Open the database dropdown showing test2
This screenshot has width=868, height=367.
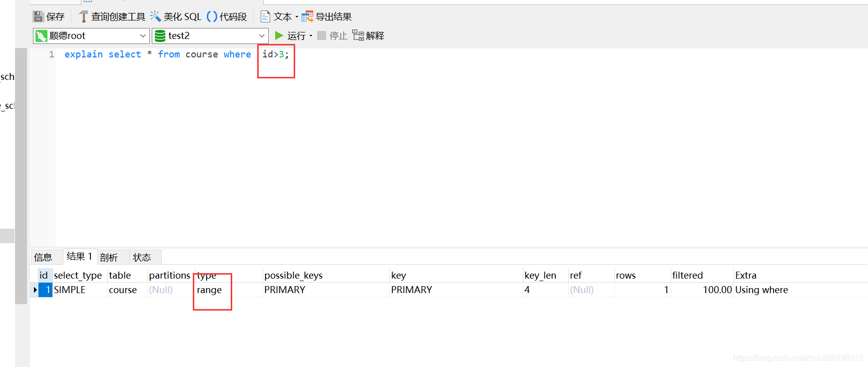coord(210,36)
